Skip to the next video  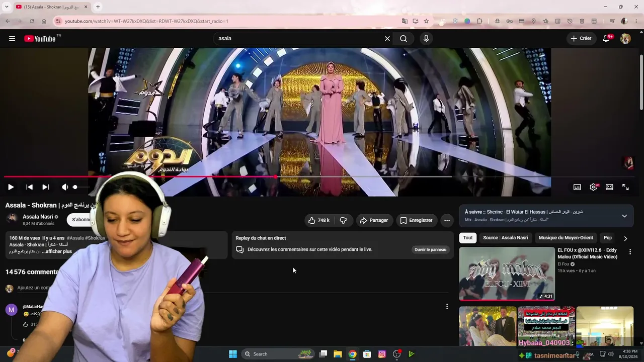click(x=46, y=187)
